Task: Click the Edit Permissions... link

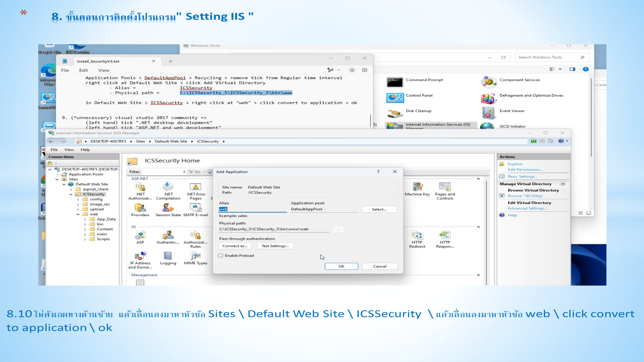Action: coord(525,170)
